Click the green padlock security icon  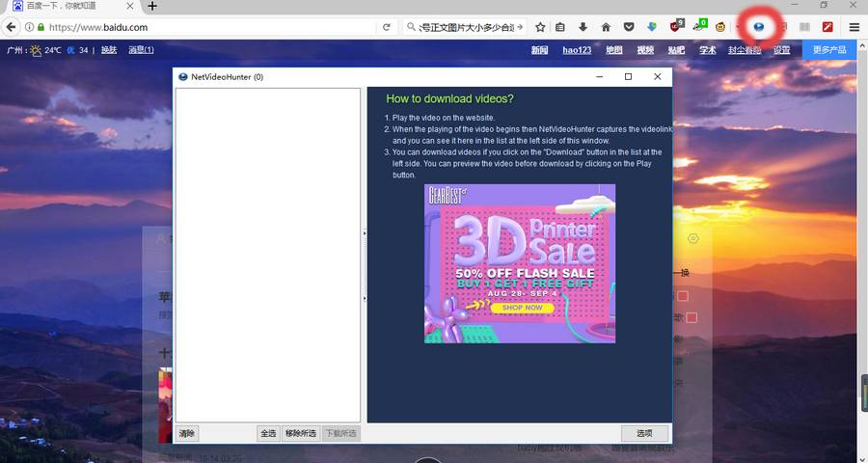point(41,27)
